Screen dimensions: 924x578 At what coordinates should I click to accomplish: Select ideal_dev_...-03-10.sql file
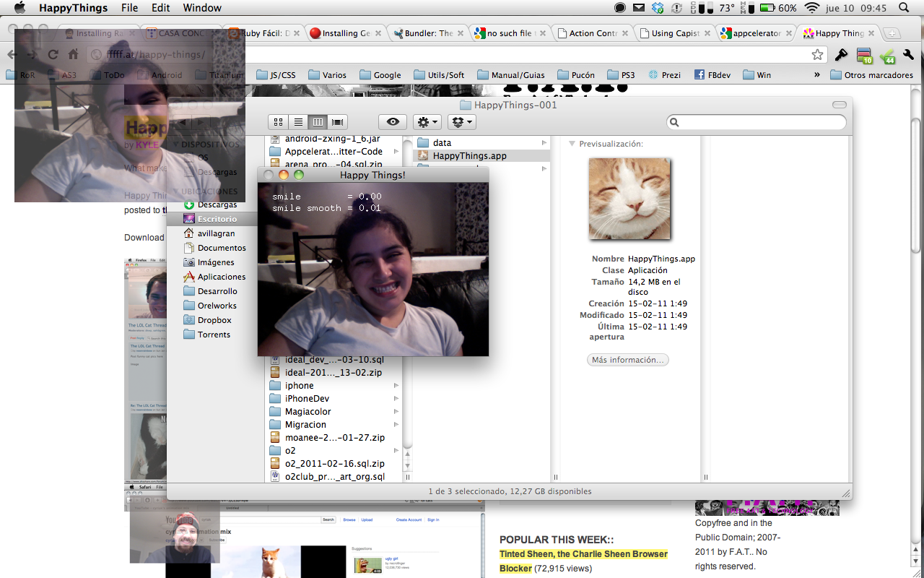click(x=335, y=359)
